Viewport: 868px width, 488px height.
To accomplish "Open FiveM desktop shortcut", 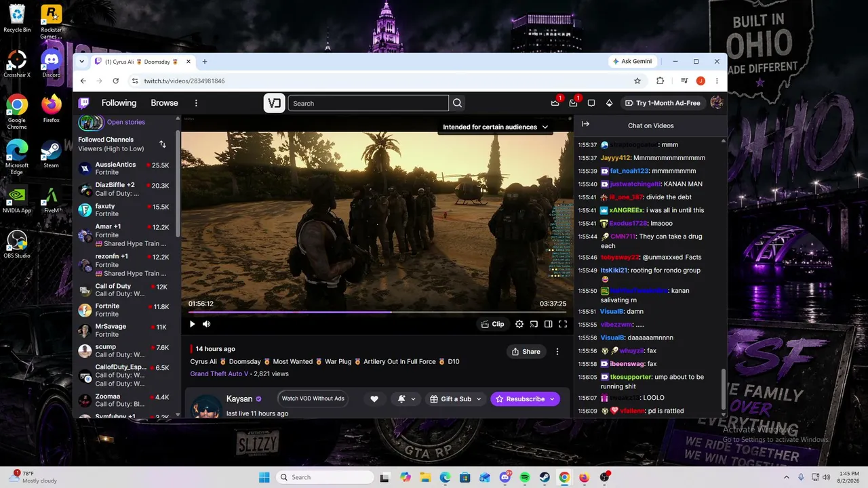I will 52,200.
